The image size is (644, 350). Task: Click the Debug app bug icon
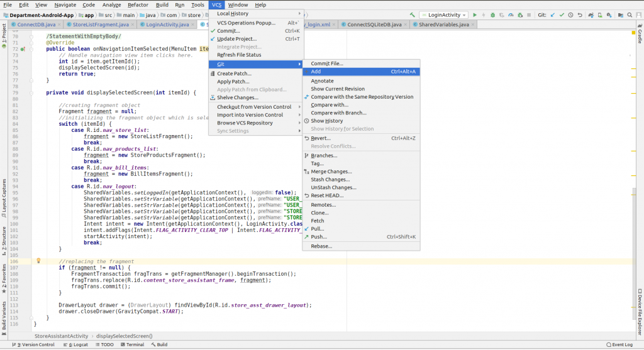click(x=493, y=15)
